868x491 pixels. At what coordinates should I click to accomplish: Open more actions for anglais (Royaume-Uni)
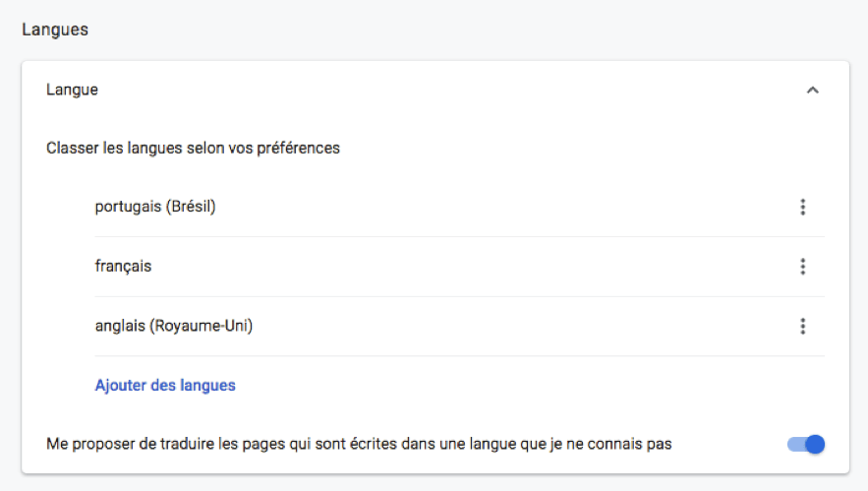[x=803, y=326]
